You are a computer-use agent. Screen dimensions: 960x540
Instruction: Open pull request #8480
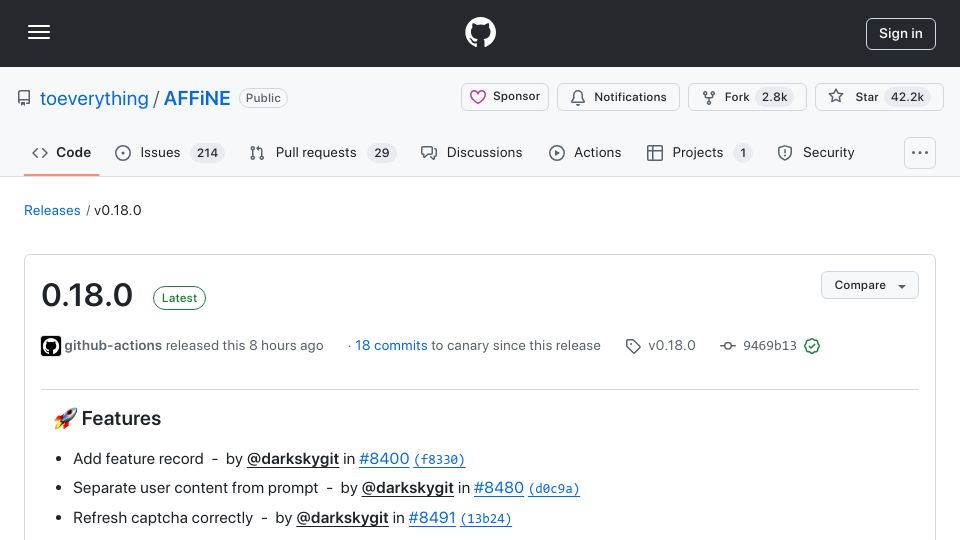(499, 488)
